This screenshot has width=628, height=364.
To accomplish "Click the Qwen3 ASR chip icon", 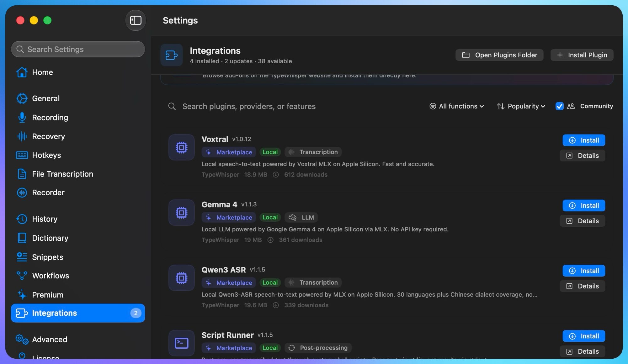I will tap(181, 278).
